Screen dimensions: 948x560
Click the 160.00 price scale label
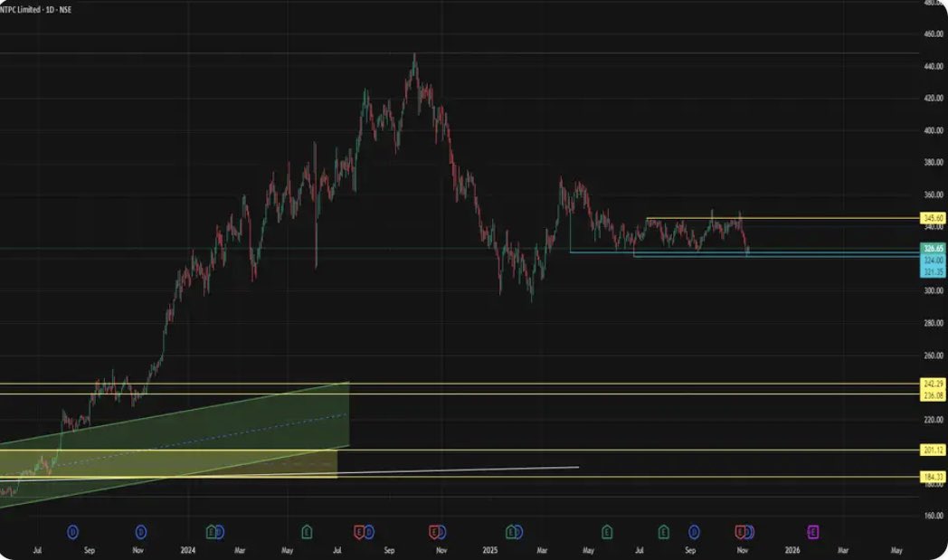(934, 516)
